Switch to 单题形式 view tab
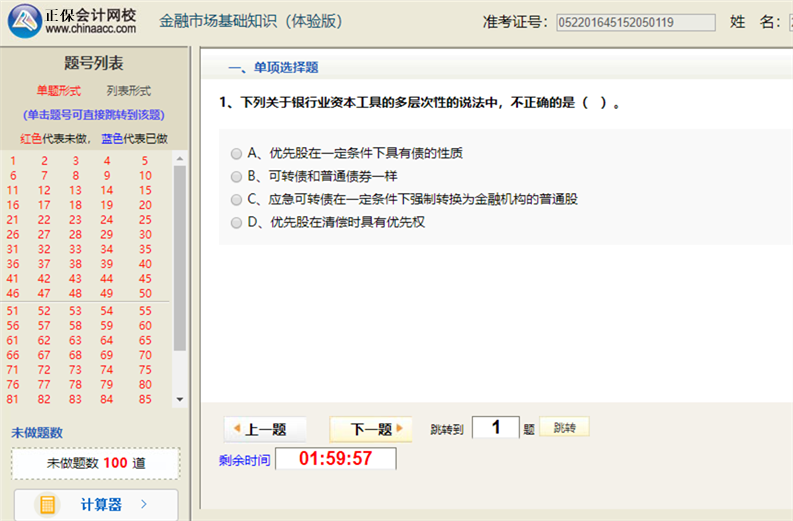 point(59,91)
